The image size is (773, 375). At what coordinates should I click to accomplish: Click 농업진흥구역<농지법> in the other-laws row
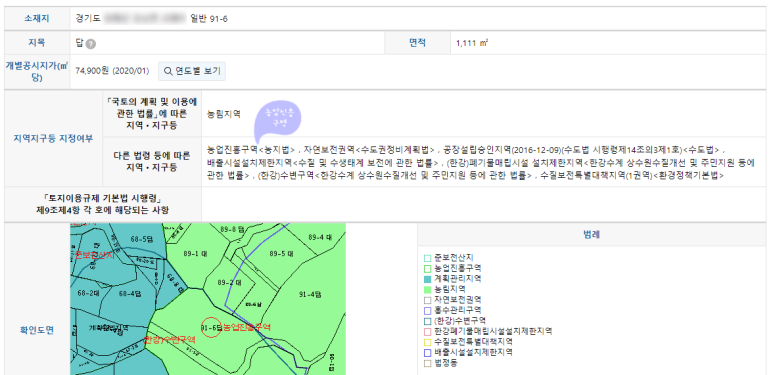251,150
